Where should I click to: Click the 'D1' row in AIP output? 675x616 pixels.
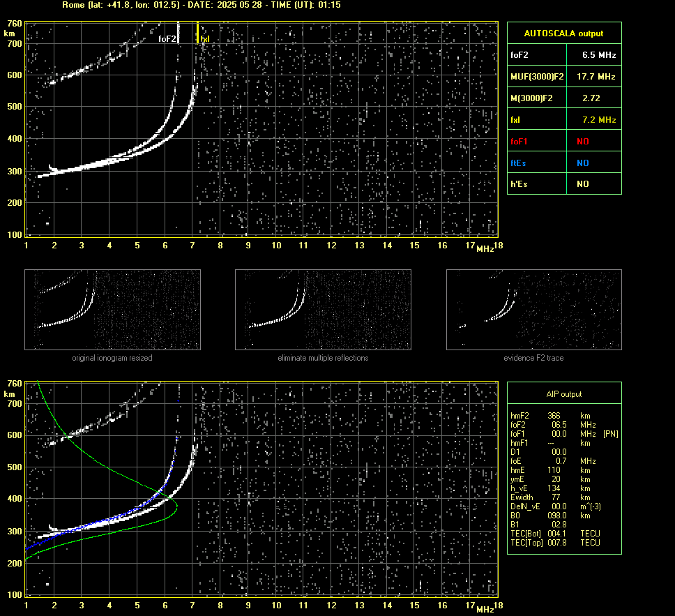point(564,452)
